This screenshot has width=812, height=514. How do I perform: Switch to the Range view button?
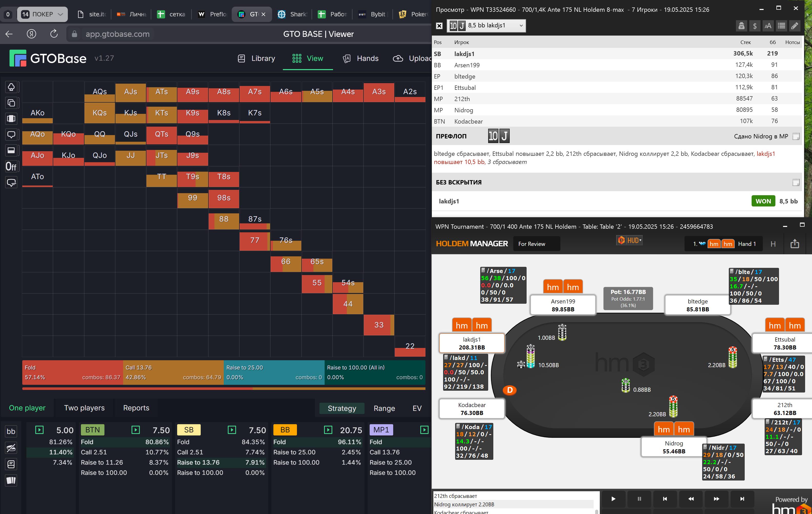point(384,408)
